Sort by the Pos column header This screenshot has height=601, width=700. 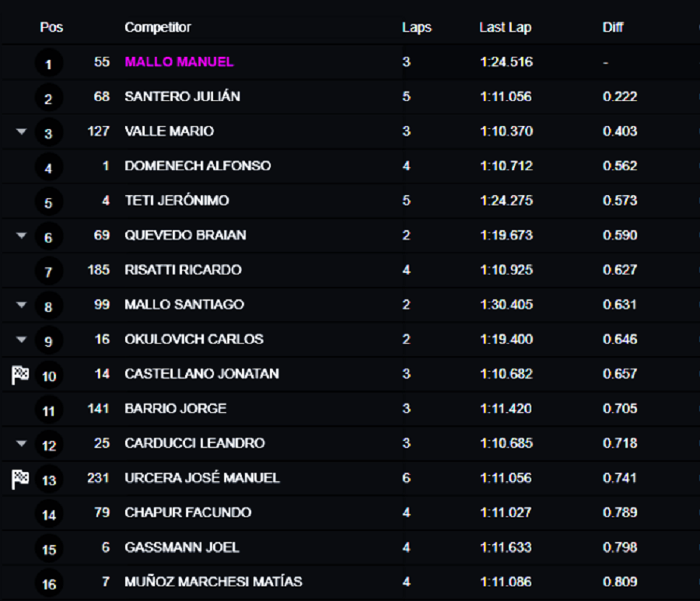[51, 27]
